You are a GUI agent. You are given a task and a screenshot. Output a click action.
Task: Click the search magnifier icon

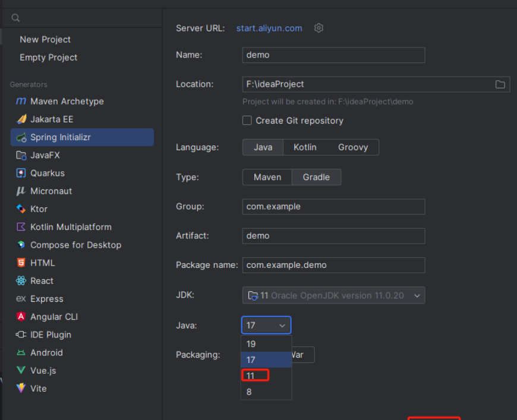coord(15,18)
